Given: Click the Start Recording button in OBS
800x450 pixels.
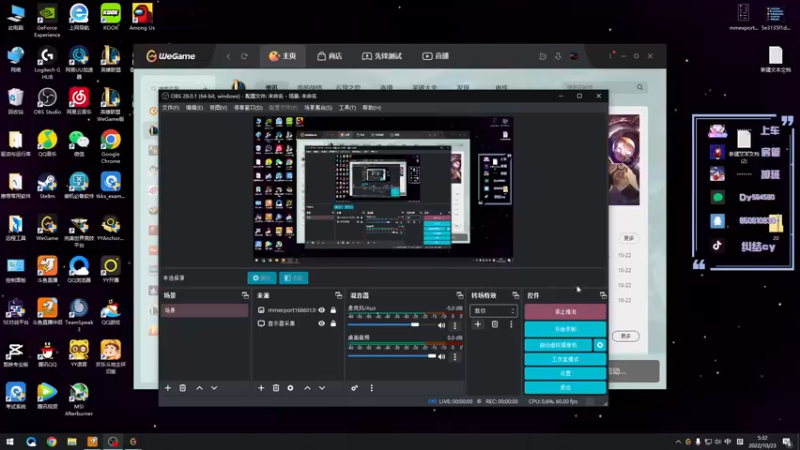Looking at the screenshot, I should tap(565, 329).
